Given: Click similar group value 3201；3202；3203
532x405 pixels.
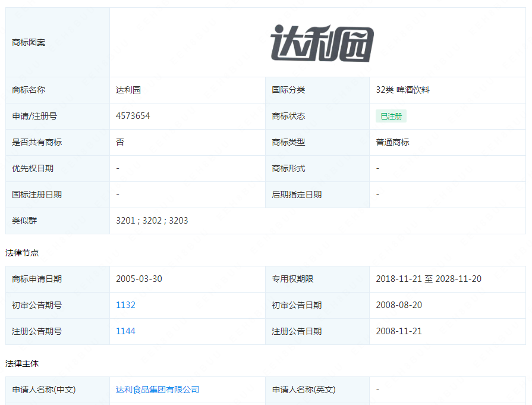Looking at the screenshot, I should click(152, 221).
